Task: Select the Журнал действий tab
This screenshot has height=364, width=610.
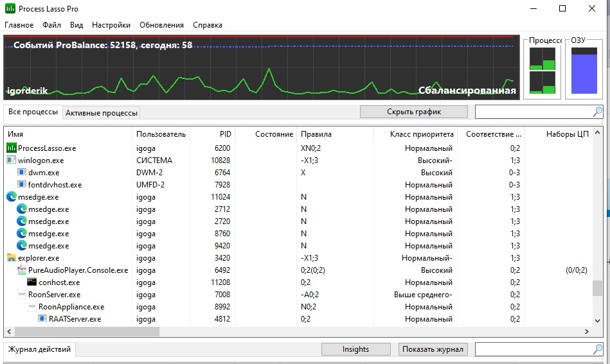Action: click(39, 349)
